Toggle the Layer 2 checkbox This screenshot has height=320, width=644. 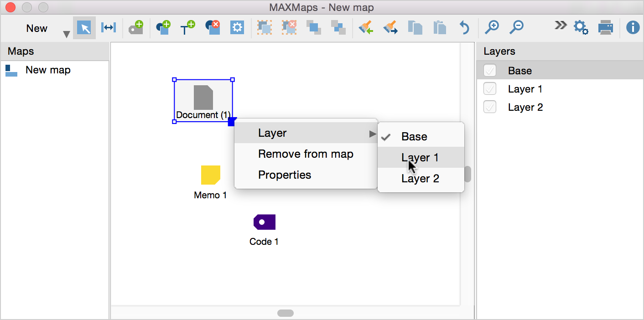point(490,107)
